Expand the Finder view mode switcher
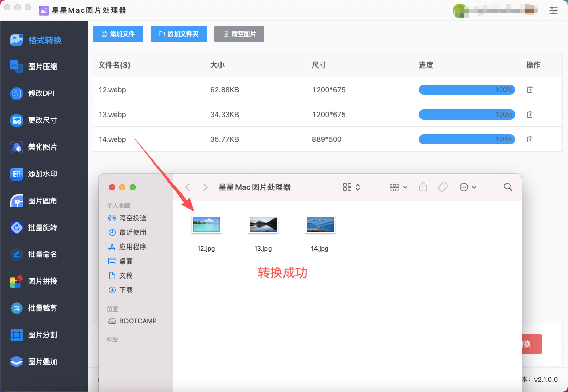Viewport: 568px width, 392px height. [352, 187]
